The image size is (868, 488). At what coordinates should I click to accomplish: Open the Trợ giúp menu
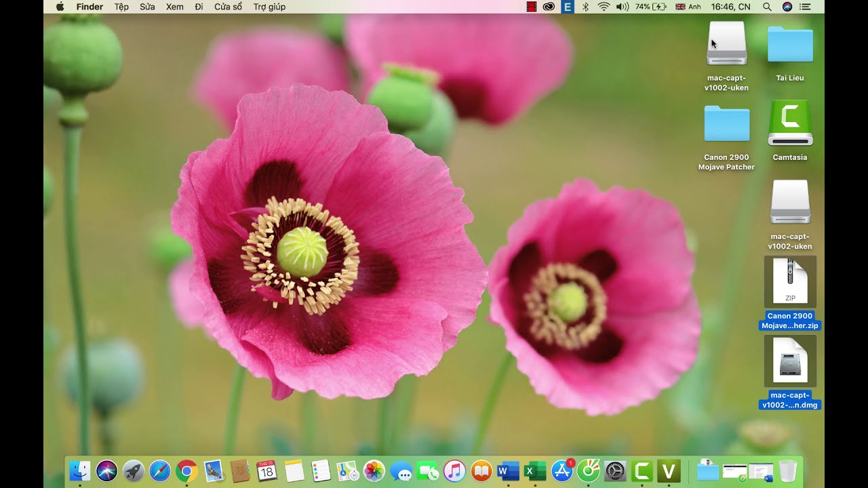[x=269, y=7]
